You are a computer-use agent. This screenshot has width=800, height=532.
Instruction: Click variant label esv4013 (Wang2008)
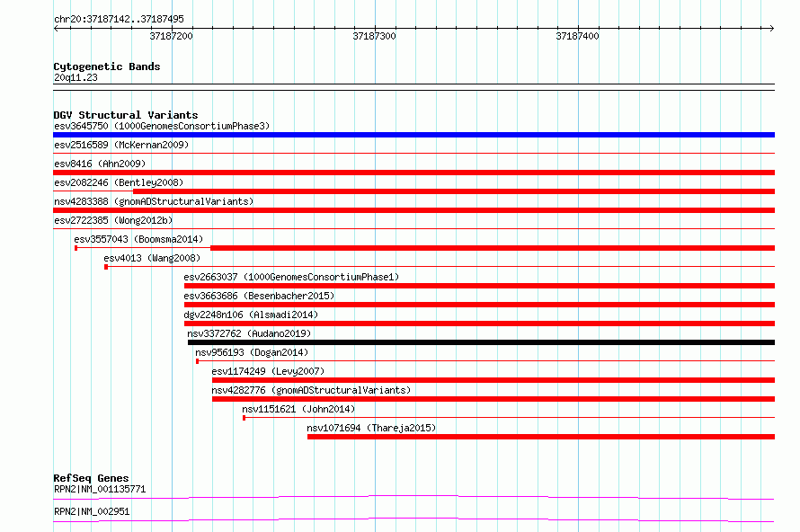pyautogui.click(x=152, y=258)
